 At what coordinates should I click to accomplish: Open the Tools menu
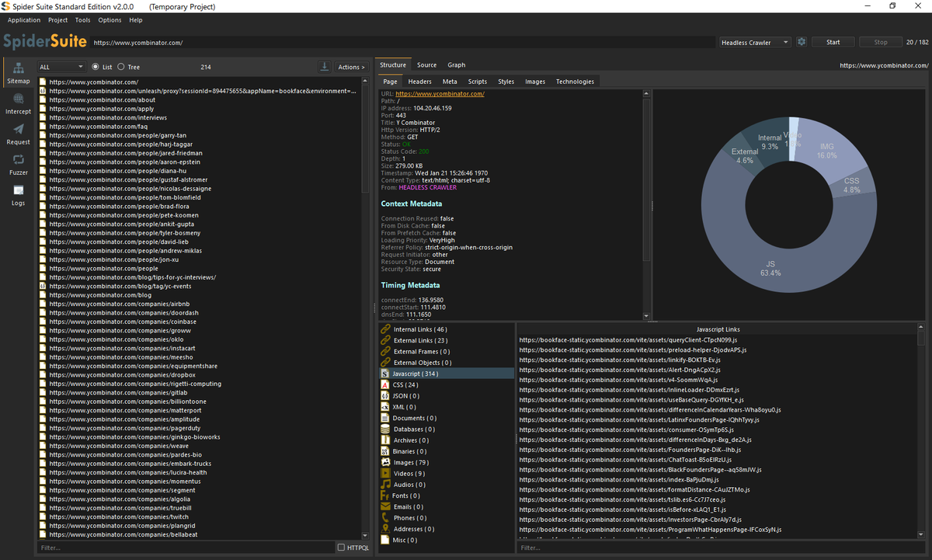82,19
